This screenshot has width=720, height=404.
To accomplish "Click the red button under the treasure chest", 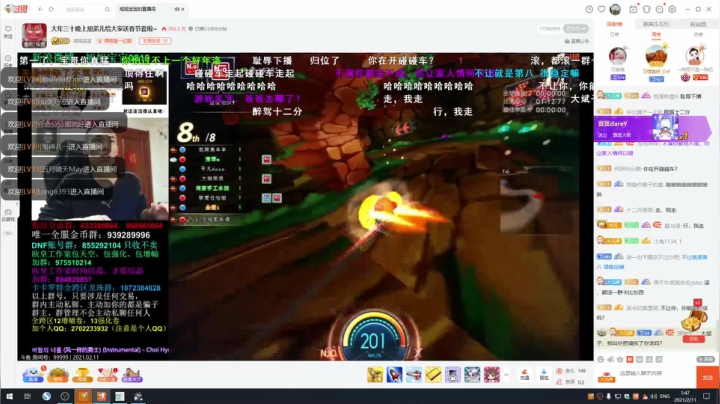I will 693,339.
